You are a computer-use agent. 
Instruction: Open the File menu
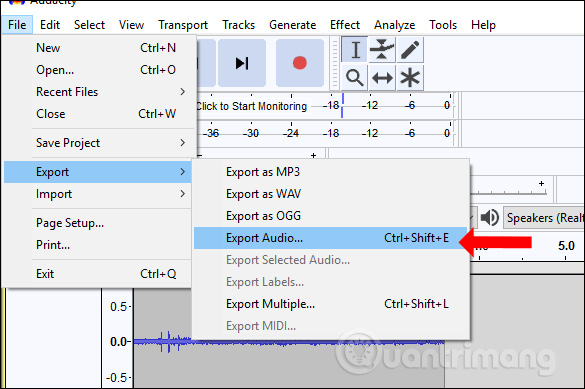click(x=17, y=25)
